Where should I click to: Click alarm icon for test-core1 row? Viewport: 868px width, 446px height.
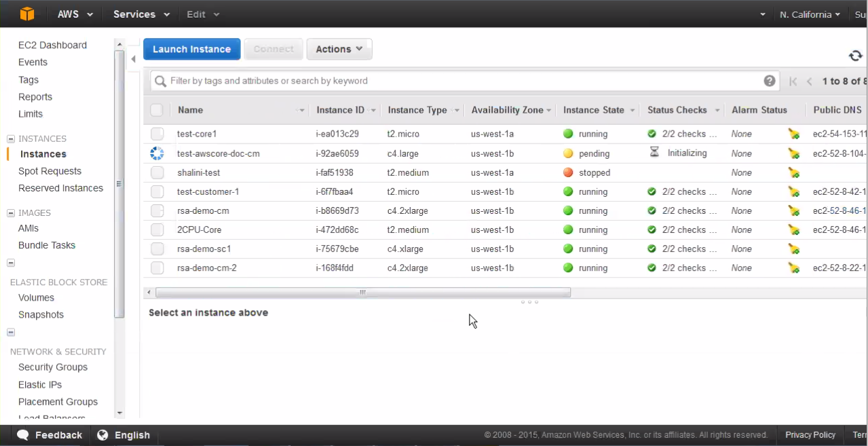point(793,134)
